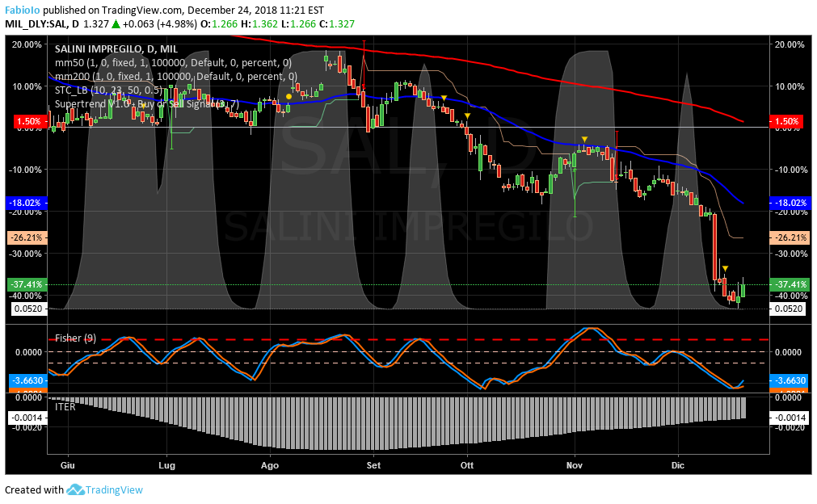Click the blue -3.6630 Fisher value on right
Image resolution: width=817 pixels, height=504 pixels.
pyautogui.click(x=789, y=380)
